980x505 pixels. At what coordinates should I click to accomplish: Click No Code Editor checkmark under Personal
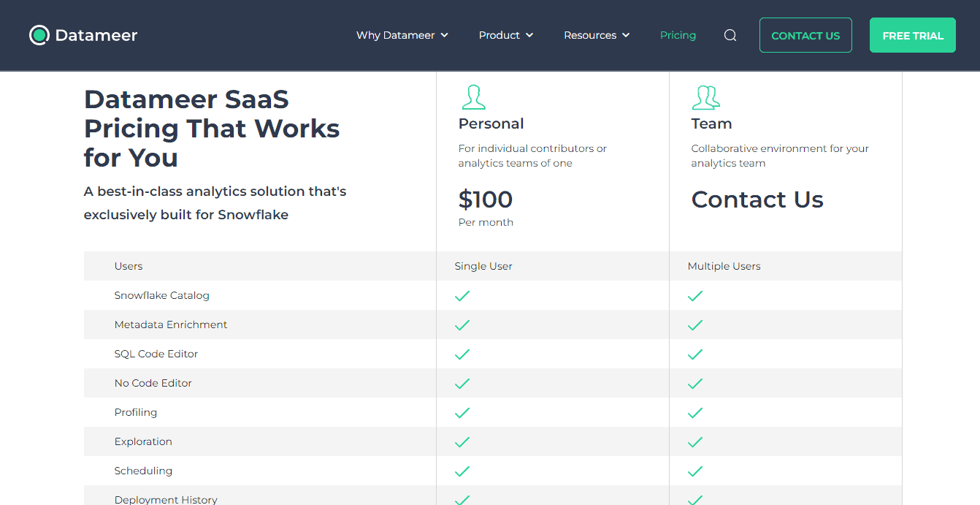[462, 383]
